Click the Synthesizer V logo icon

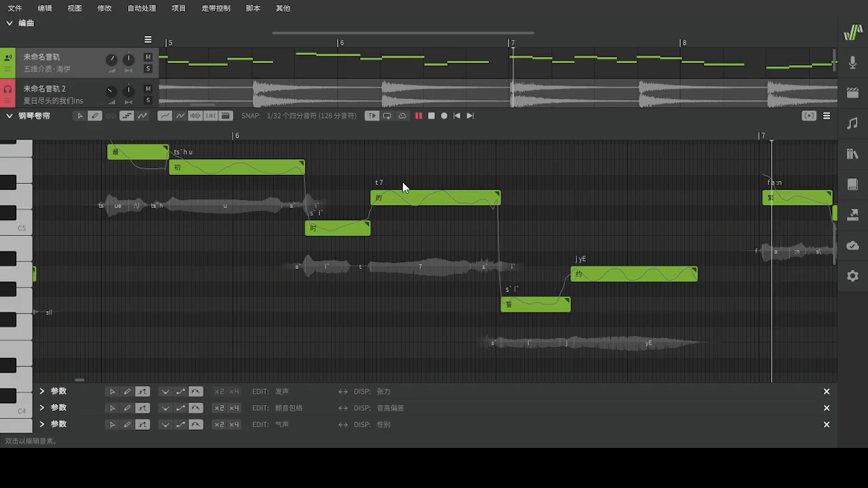click(x=853, y=33)
